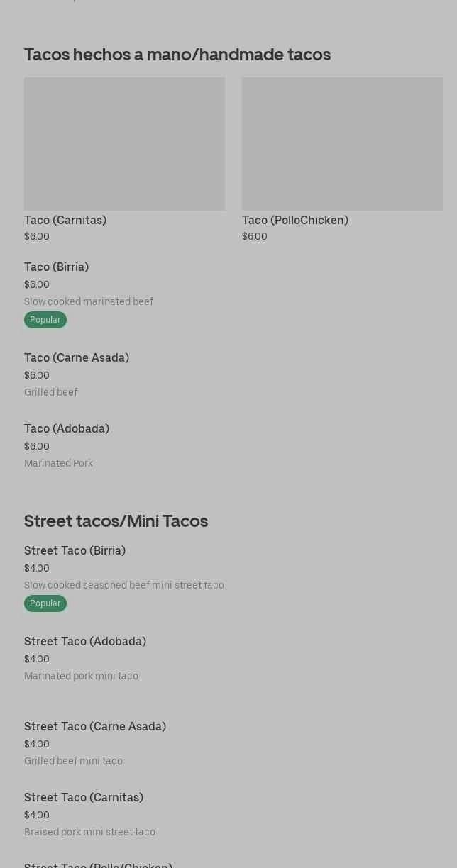Click the "Marinated pork mini taco" description
The image size is (457, 868).
(x=81, y=677)
